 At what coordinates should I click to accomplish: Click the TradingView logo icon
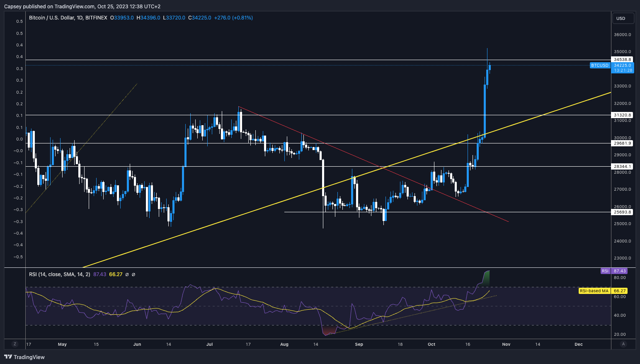tap(8, 357)
